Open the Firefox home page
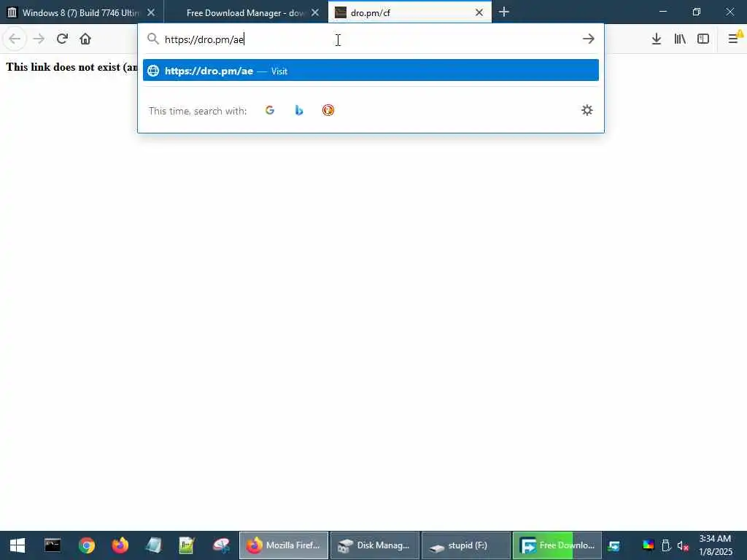 click(85, 39)
